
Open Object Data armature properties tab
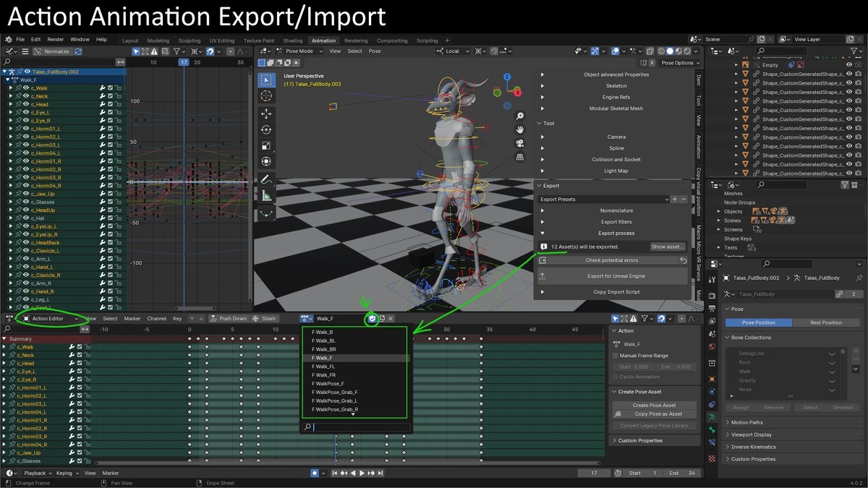tap(712, 417)
